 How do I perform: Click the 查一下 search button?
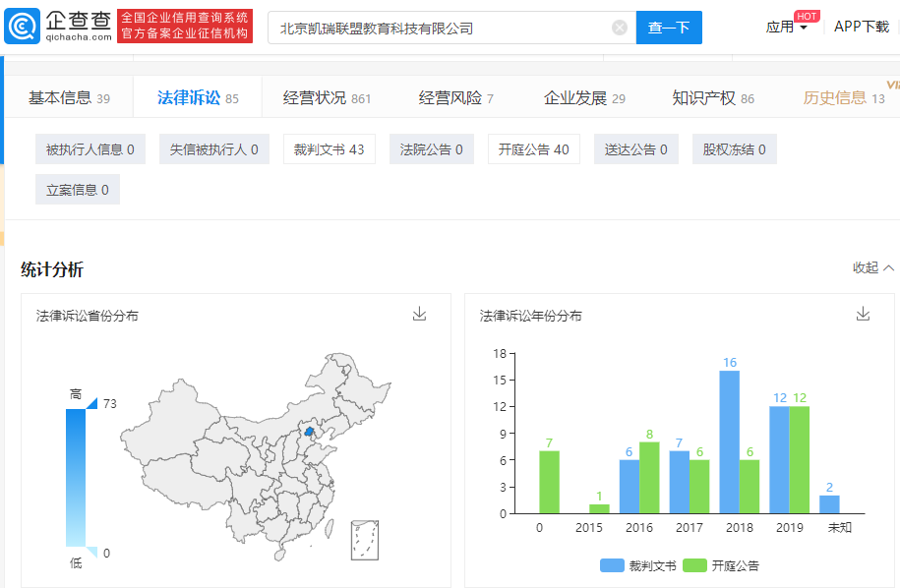coord(669,28)
